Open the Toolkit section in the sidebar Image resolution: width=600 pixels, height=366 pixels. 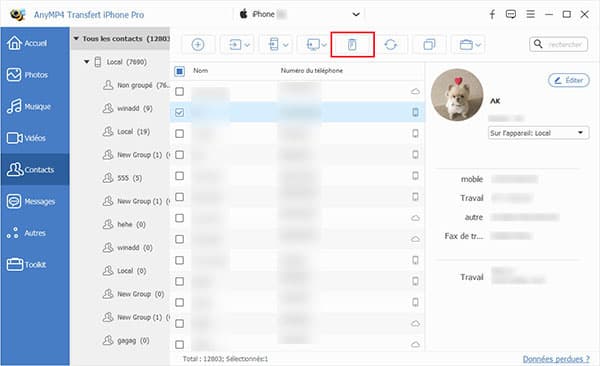click(35, 265)
